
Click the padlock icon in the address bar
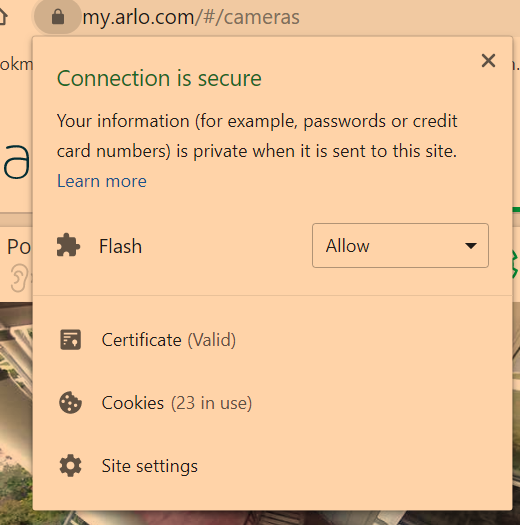[x=58, y=17]
